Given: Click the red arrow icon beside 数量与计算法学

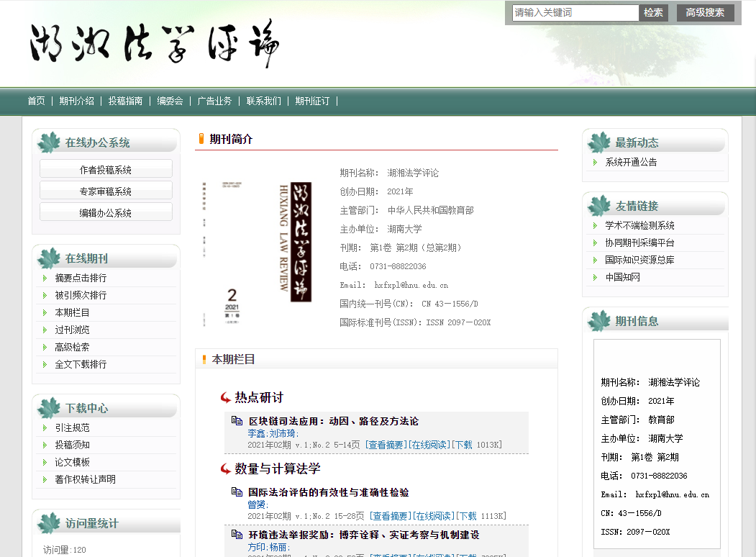Looking at the screenshot, I should pyautogui.click(x=225, y=469).
